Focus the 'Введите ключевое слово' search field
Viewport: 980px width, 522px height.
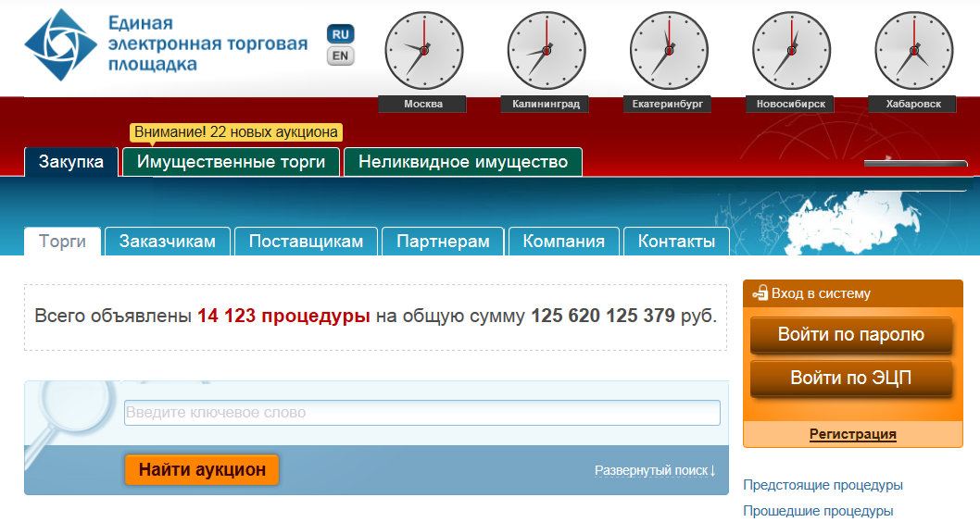422,413
